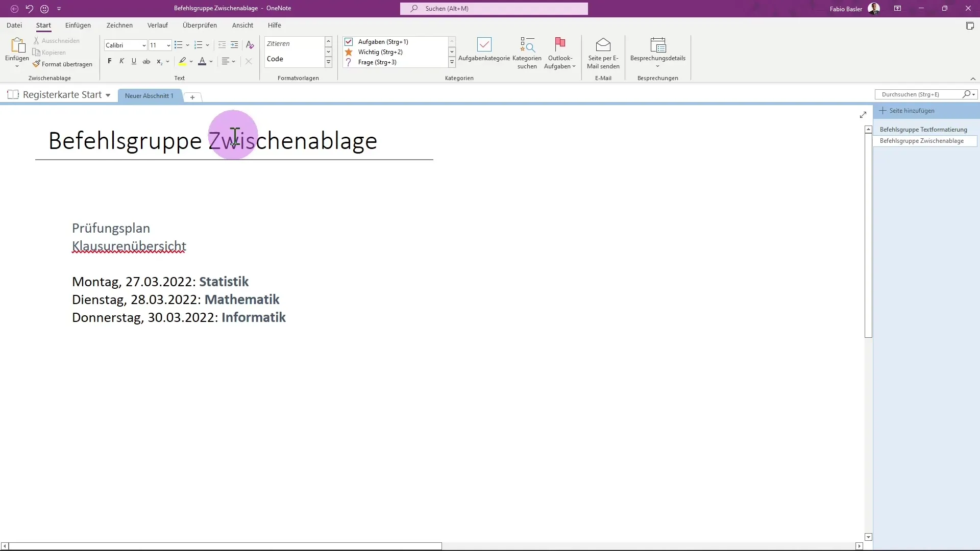Click clear formatting icon
980x551 pixels.
(x=250, y=45)
